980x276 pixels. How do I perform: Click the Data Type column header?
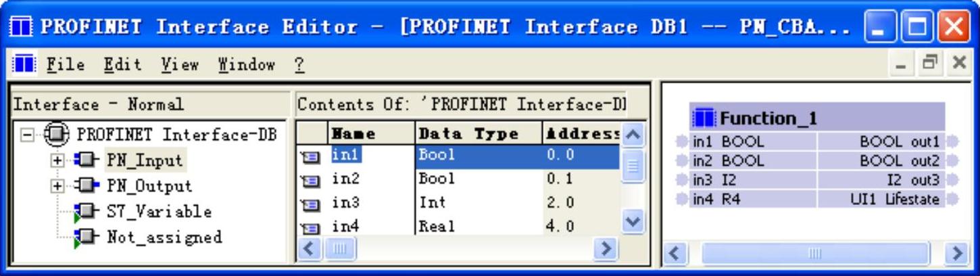point(468,134)
